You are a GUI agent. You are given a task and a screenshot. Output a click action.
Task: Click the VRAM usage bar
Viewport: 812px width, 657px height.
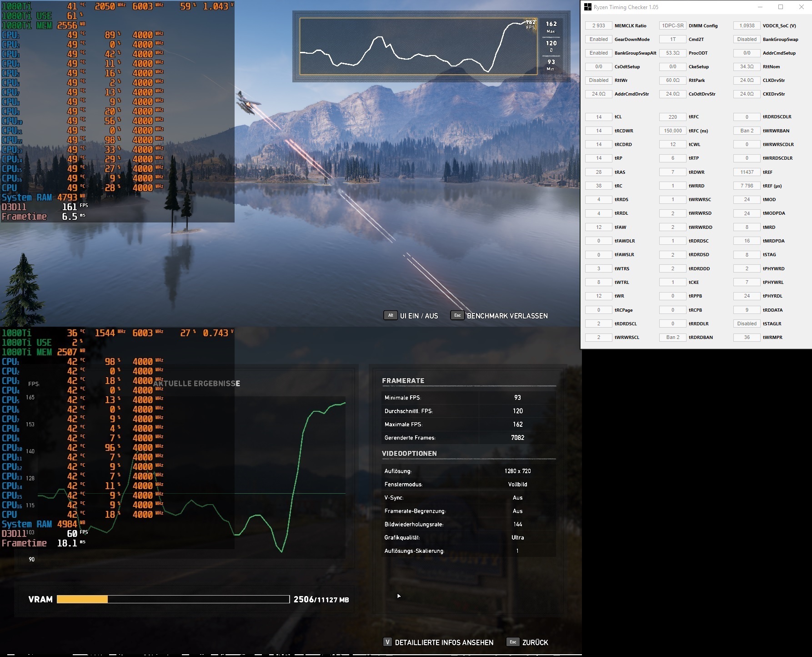[x=173, y=599]
